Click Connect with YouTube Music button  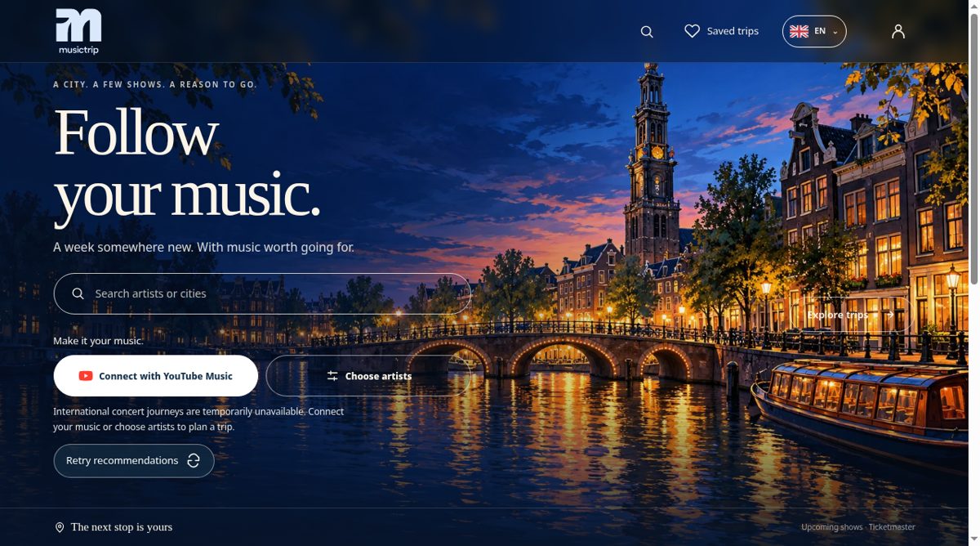tap(156, 376)
